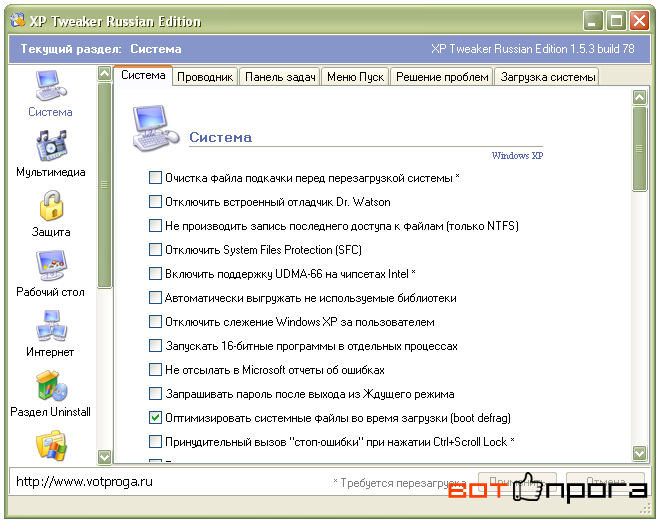This screenshot has height=523, width=660.
Task: Click the http://www.votproga.ru link
Action: click(x=84, y=481)
